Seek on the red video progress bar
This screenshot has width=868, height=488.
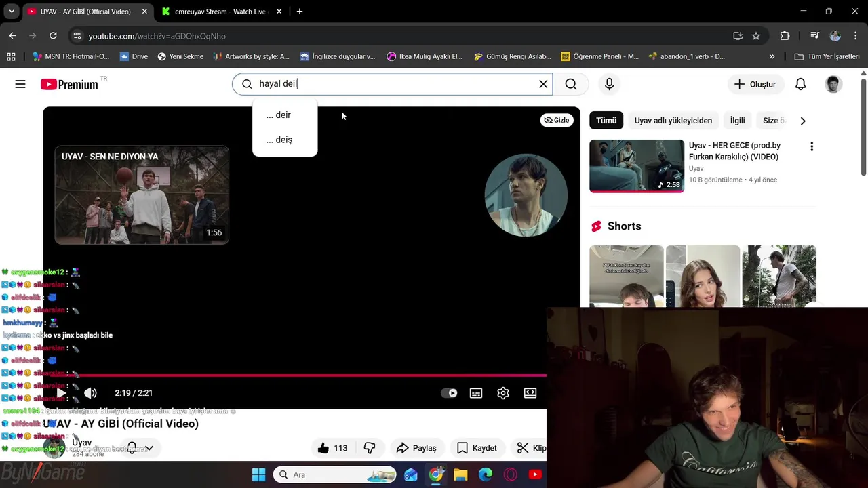point(294,375)
